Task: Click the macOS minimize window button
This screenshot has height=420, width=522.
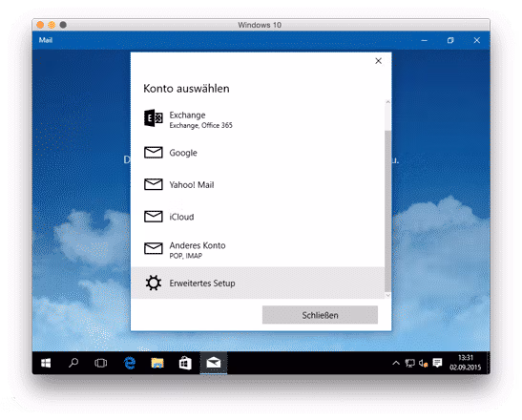Action: [52, 25]
